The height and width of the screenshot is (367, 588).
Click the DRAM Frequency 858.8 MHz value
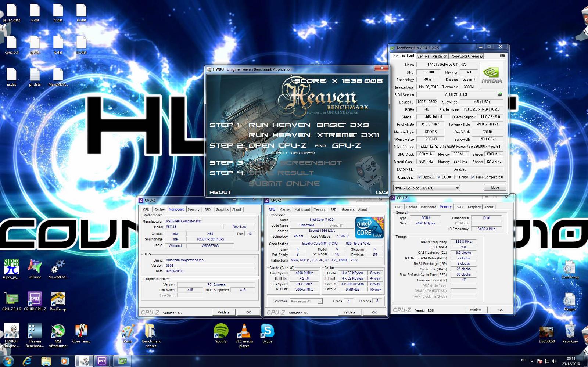(x=463, y=242)
